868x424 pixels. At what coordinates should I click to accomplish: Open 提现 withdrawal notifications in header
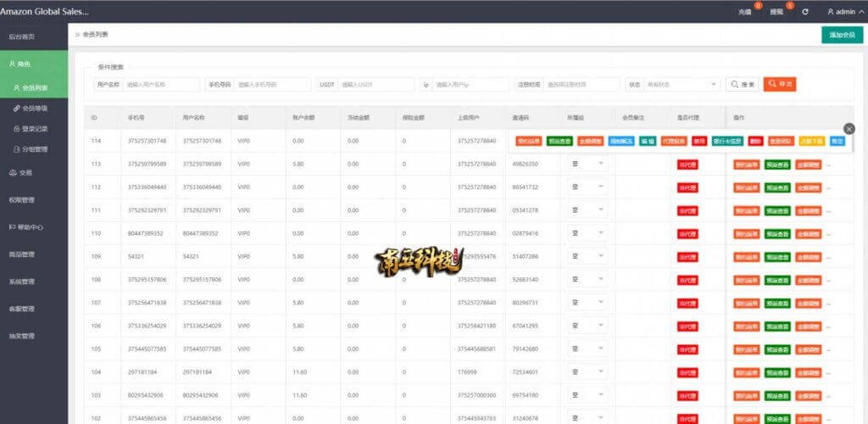point(777,12)
